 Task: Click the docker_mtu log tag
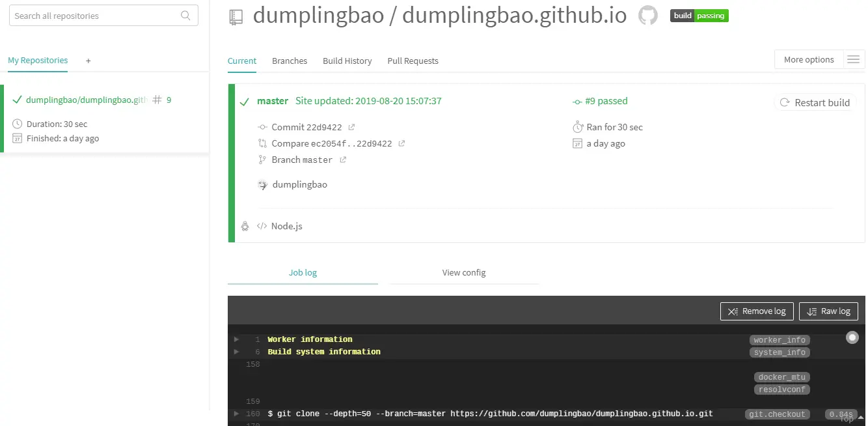click(x=782, y=377)
